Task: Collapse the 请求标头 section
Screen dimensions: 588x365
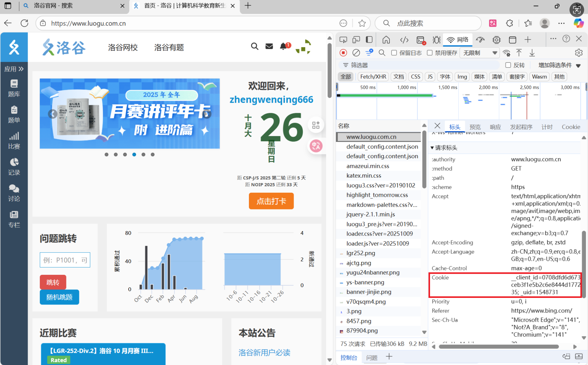Action: coord(432,148)
